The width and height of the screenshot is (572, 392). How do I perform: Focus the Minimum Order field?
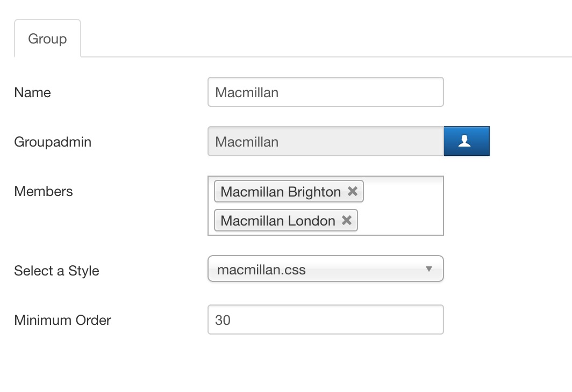tap(325, 320)
